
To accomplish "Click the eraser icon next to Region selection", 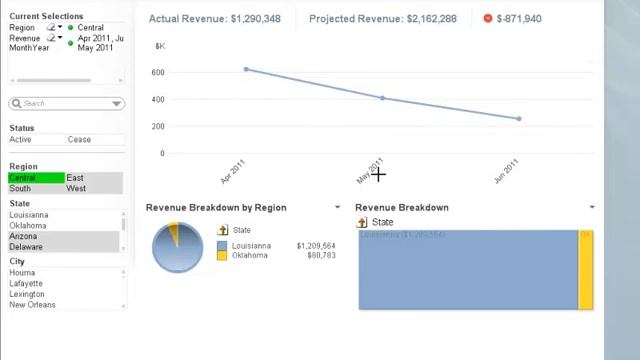I will pos(51,27).
